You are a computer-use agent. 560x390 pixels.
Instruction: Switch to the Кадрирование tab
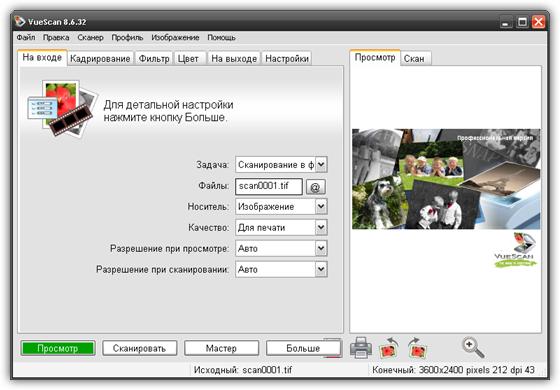click(x=100, y=59)
